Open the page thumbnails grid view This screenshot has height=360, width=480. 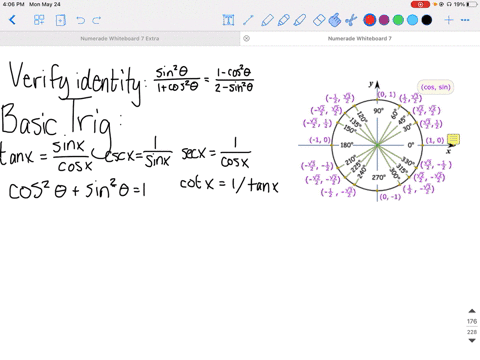39,20
